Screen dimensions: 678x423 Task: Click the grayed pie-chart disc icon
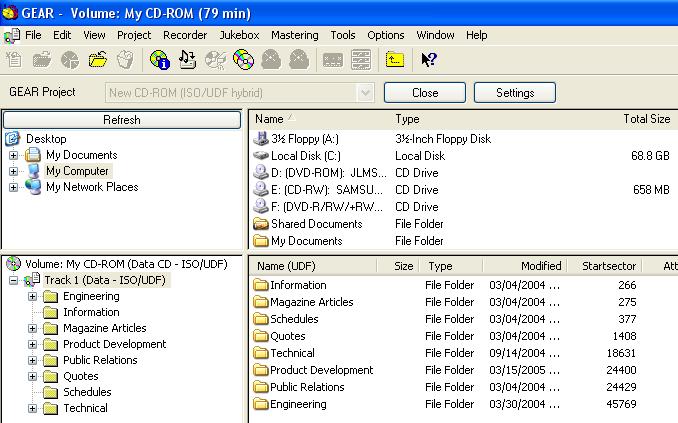click(70, 59)
